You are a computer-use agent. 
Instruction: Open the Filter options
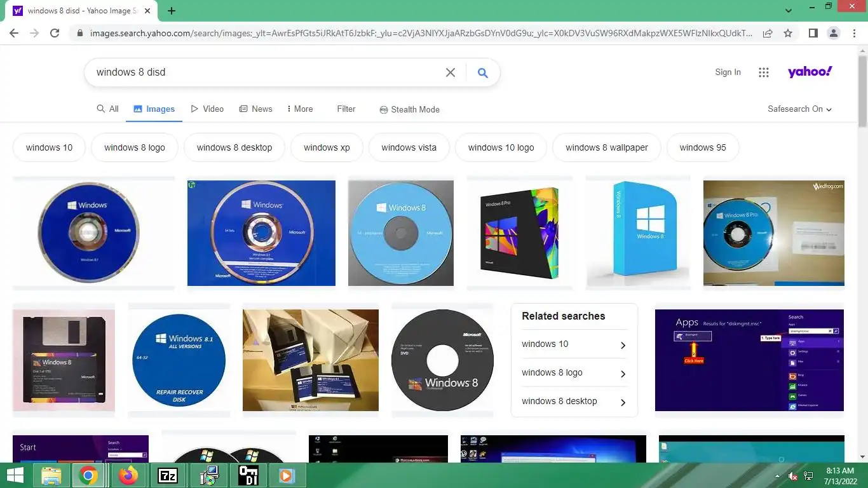346,109
